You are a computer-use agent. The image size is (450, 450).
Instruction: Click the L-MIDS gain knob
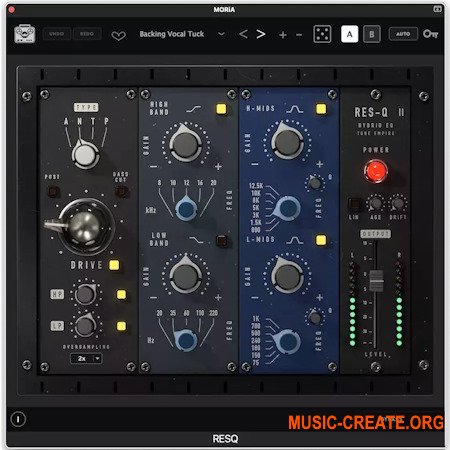(x=287, y=276)
